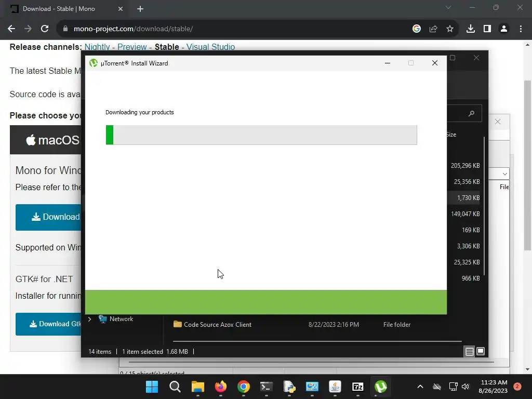
Task: Click the Download Gtk# button
Action: pos(48,324)
